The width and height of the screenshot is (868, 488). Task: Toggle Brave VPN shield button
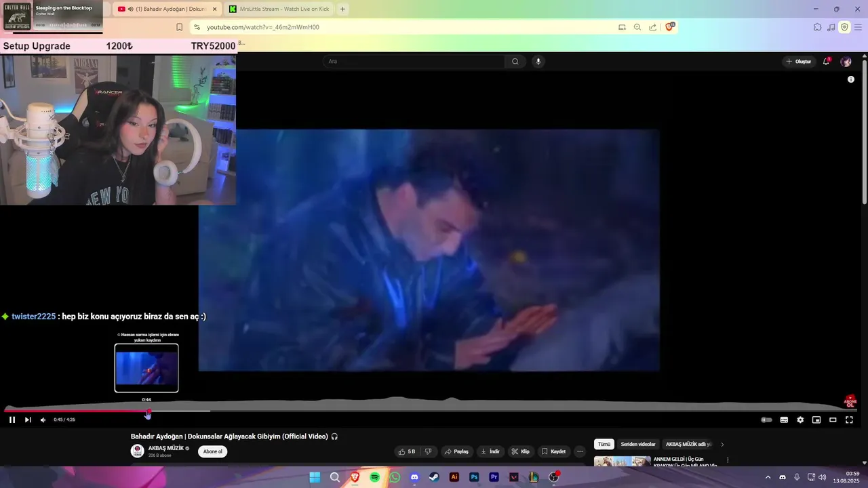(844, 27)
